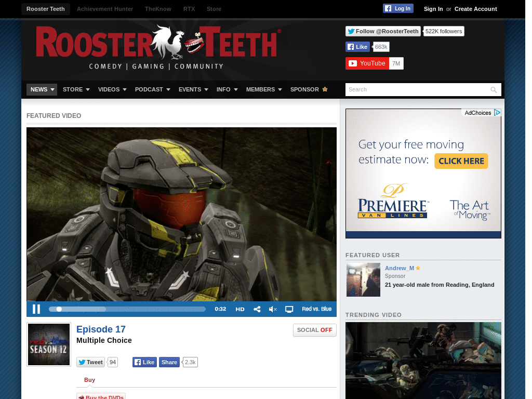This screenshot has width=532, height=399.
Task: Click the 522K followers count
Action: coord(444,31)
